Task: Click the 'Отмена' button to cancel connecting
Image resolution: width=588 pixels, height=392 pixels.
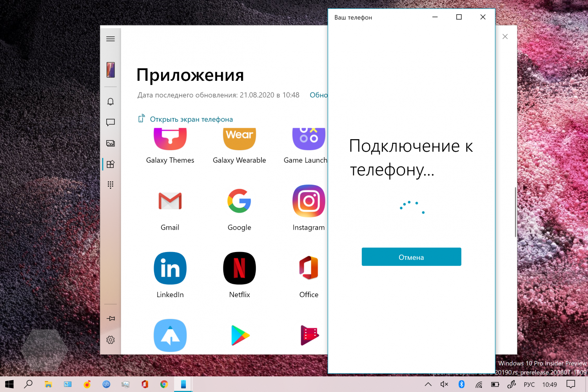Action: [411, 257]
